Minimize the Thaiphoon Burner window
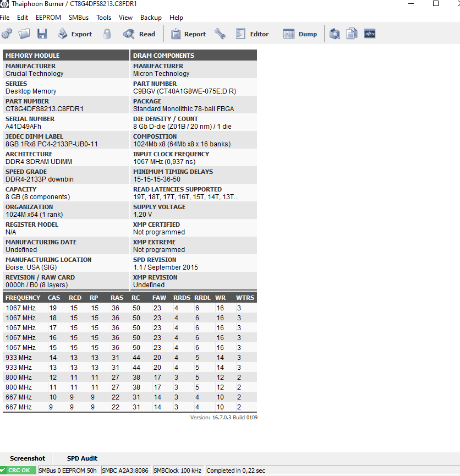460x476 pixels. pyautogui.click(x=411, y=4)
